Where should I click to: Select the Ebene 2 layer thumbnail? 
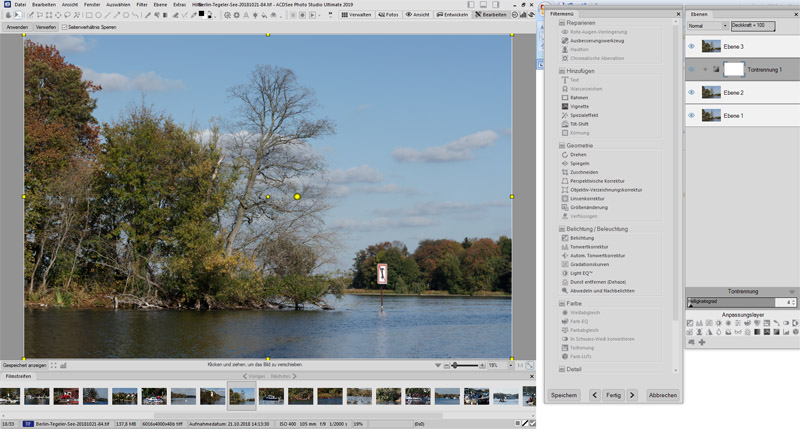point(712,92)
